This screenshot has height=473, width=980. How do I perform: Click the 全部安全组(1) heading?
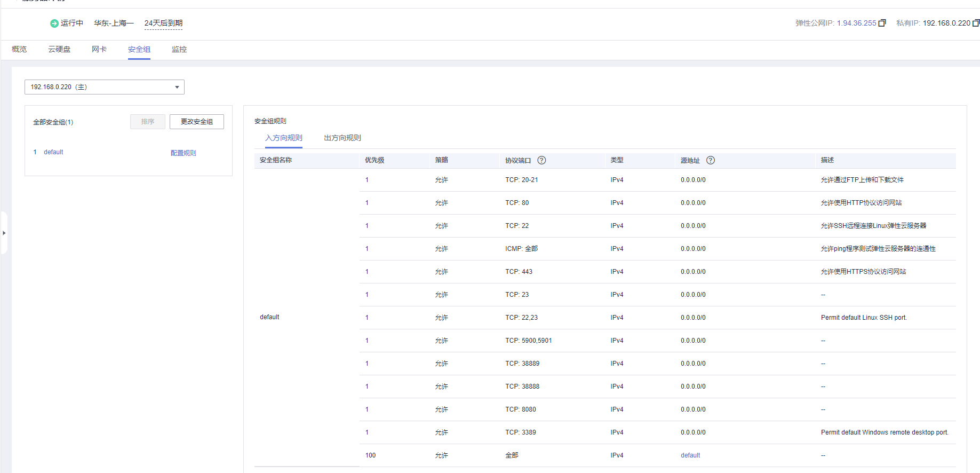tap(53, 122)
